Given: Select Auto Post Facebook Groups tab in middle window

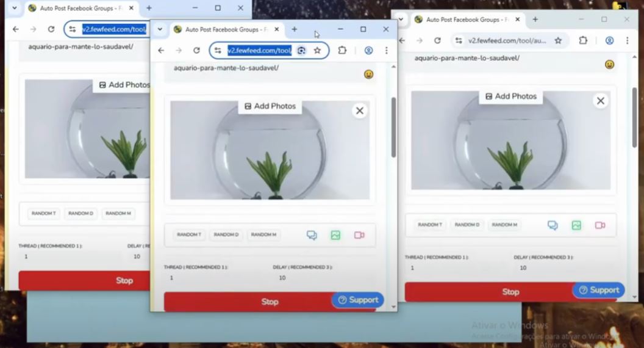Looking at the screenshot, I should click(226, 29).
